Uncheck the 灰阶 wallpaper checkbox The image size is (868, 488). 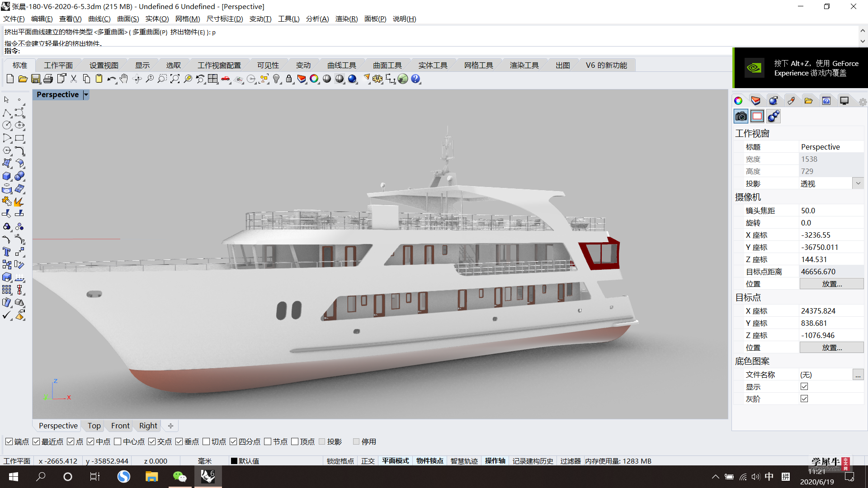point(804,399)
